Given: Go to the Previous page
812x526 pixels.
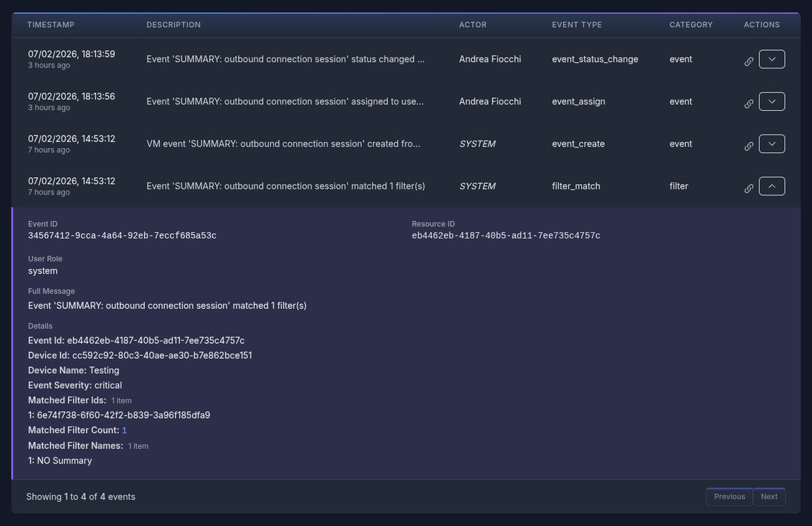Looking at the screenshot, I should (x=729, y=496).
